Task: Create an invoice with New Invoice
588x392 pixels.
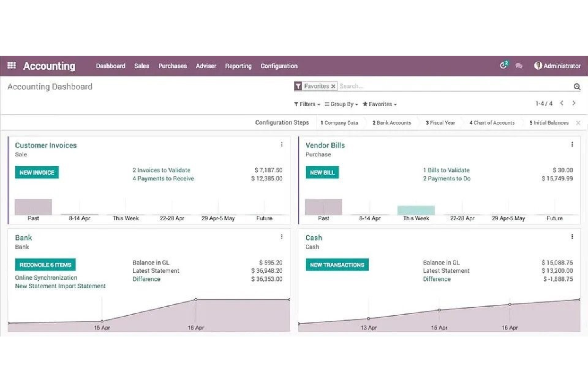Action: click(x=37, y=172)
